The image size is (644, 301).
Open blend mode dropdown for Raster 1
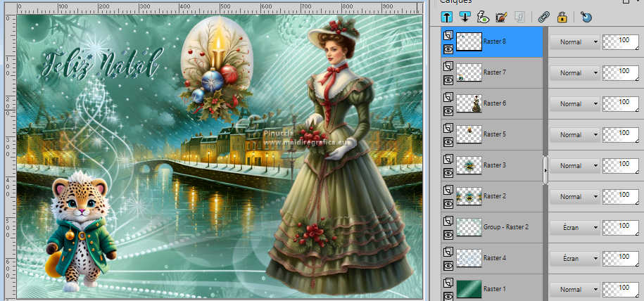point(574,290)
